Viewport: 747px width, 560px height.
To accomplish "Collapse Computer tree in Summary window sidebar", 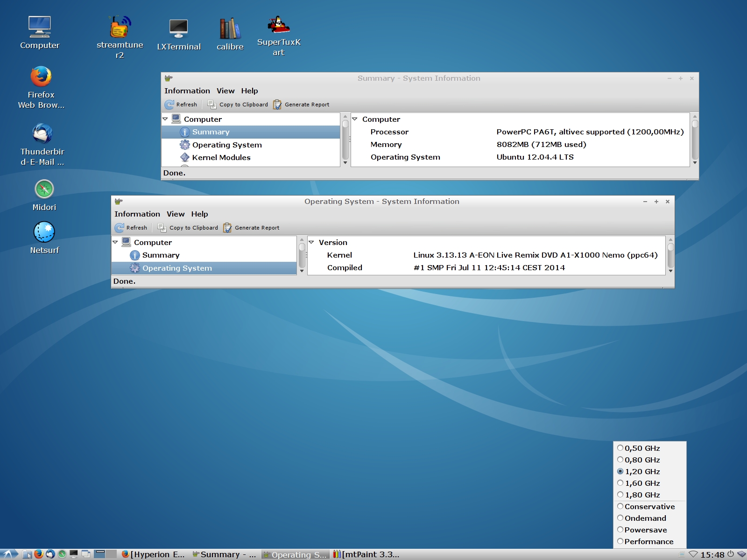I will (x=165, y=119).
